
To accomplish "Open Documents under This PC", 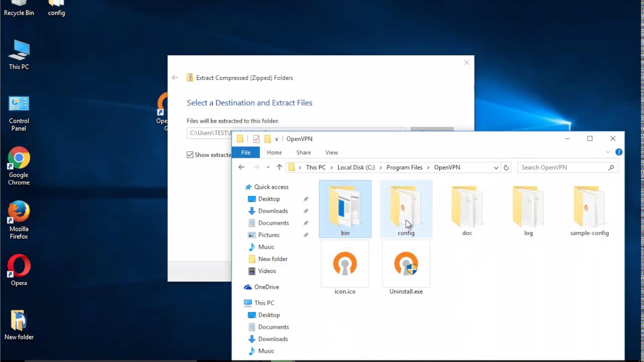I will coord(273,327).
